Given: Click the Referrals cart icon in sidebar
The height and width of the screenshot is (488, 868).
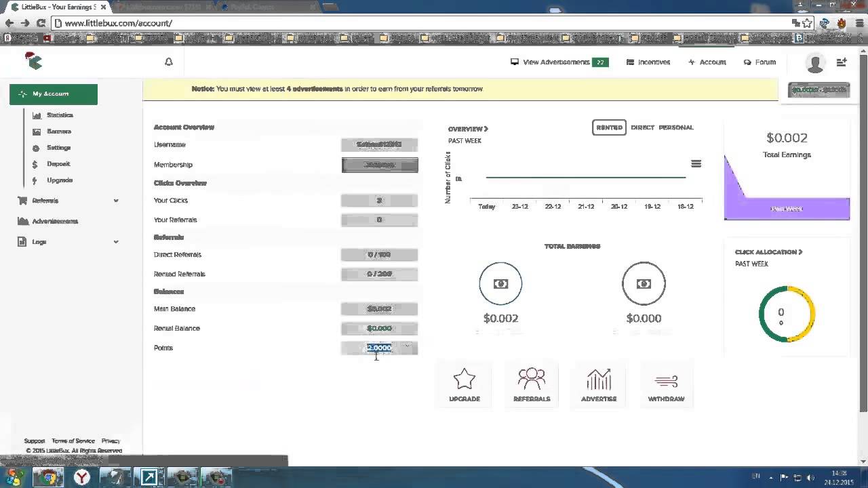Looking at the screenshot, I should (22, 201).
